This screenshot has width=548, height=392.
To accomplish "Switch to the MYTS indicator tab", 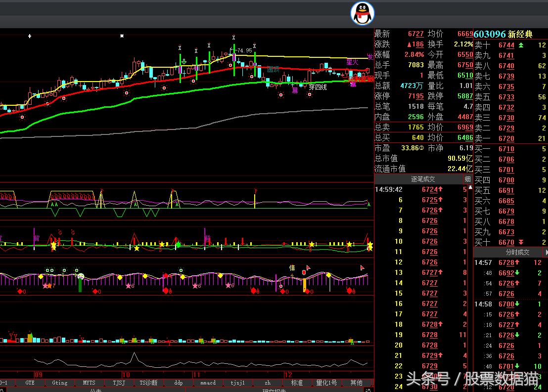I will (89, 383).
